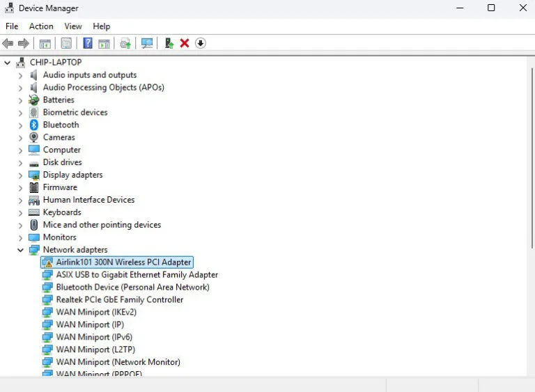Collapse the CHIP-LAPTOP root node
Viewport: 535px width, 392px height.
pos(8,63)
